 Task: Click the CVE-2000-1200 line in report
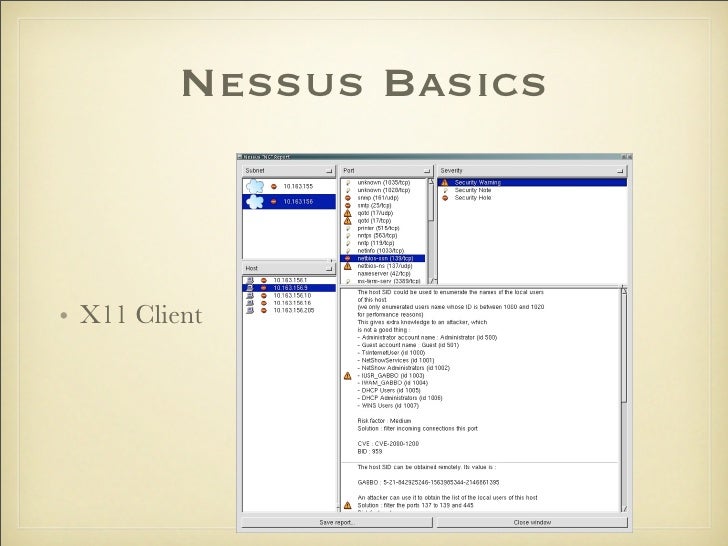point(388,444)
